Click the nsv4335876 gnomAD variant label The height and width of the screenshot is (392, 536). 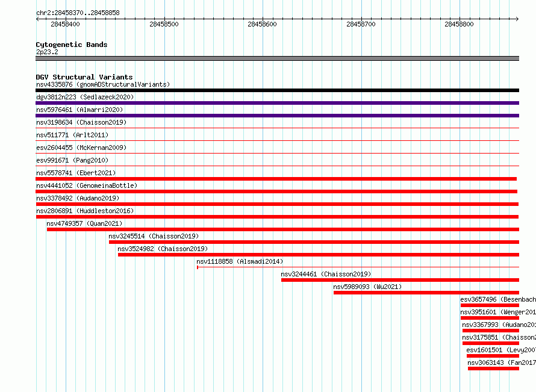pos(103,84)
